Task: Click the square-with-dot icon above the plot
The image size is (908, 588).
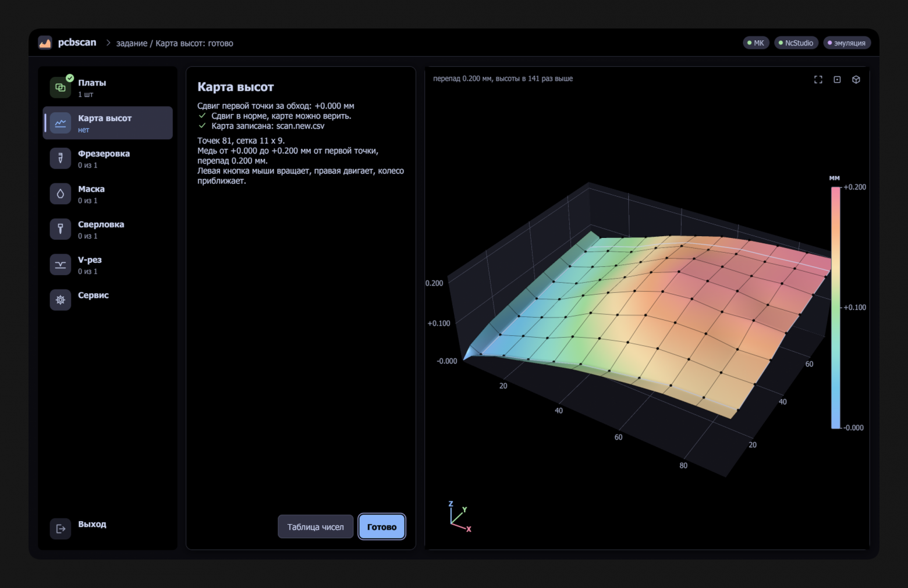Action: click(837, 80)
